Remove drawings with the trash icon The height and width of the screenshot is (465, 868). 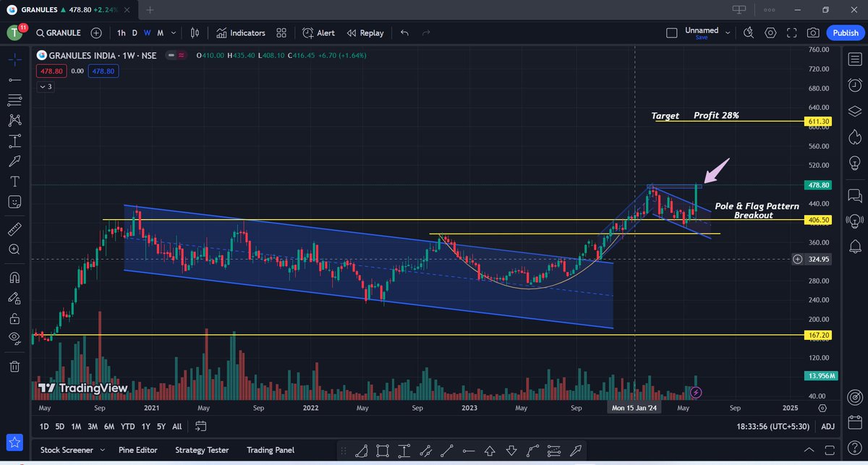coord(14,366)
